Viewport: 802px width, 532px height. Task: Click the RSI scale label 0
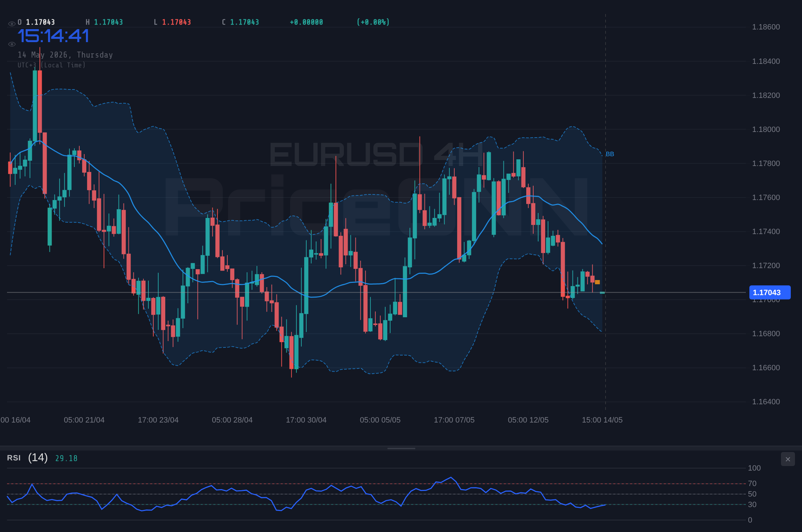tap(750, 520)
